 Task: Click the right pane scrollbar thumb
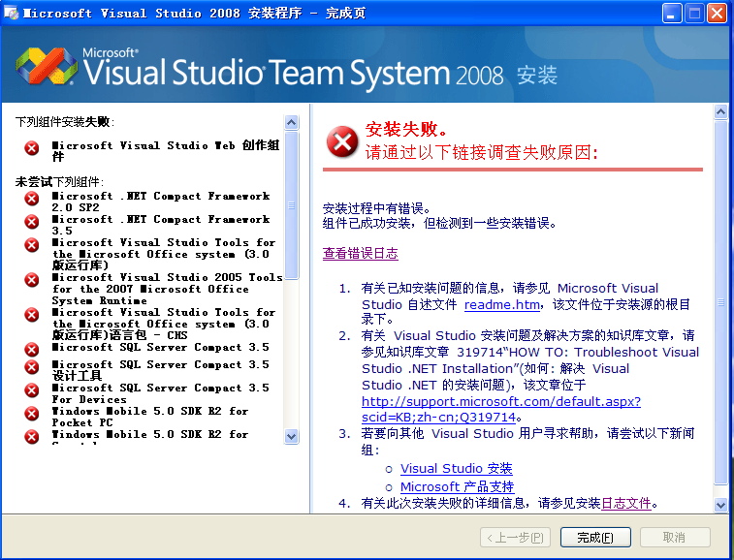[x=720, y=302]
